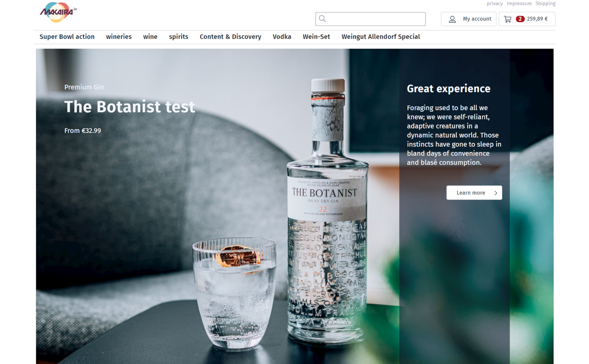Open the Shipping link
The width and height of the screenshot is (589, 364).
[545, 4]
